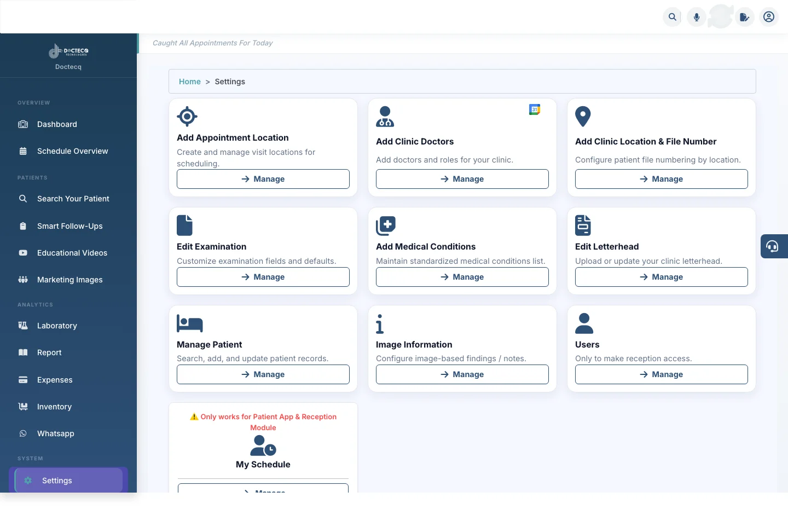Click the book icon beside Report

(x=23, y=352)
